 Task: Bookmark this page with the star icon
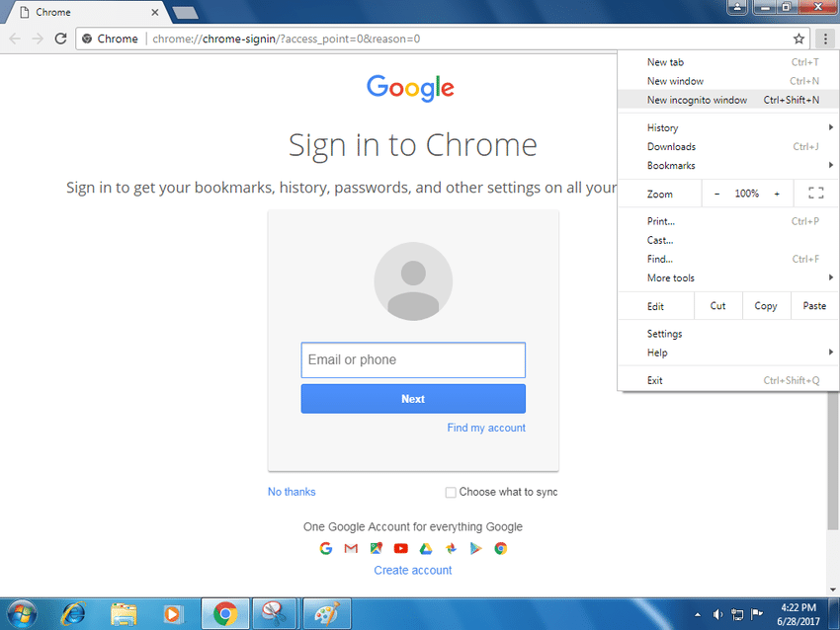pos(798,39)
